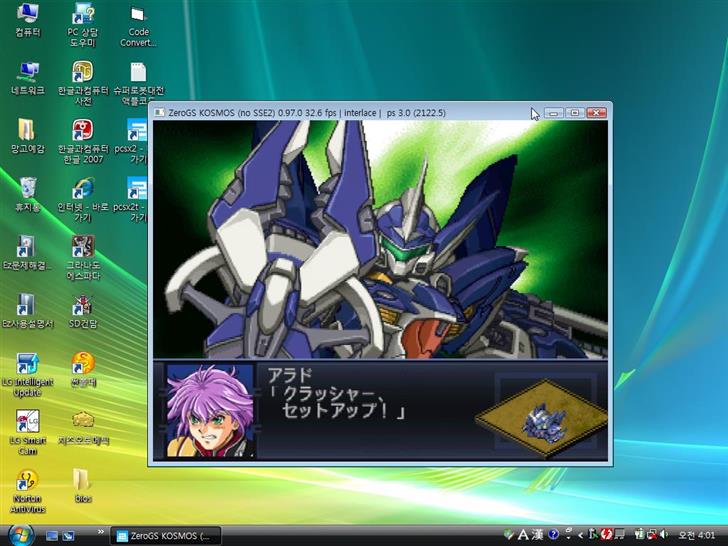Toggle the 漢 Hanja conversion button
The height and width of the screenshot is (546, 728).
pos(537,535)
